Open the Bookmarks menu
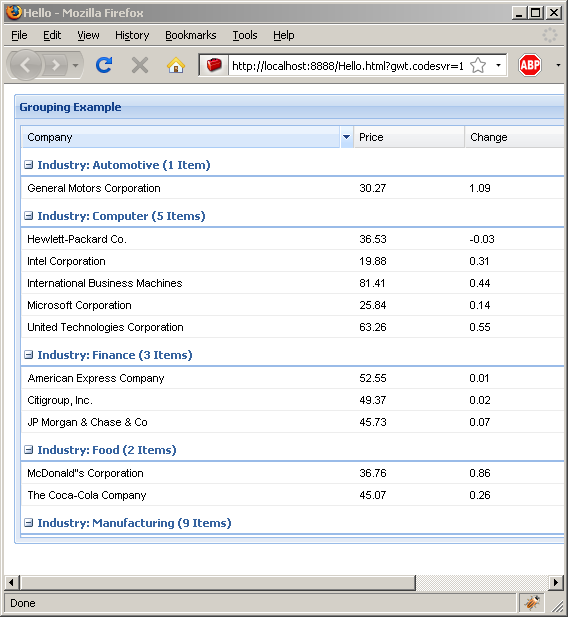This screenshot has width=568, height=617. 191,35
